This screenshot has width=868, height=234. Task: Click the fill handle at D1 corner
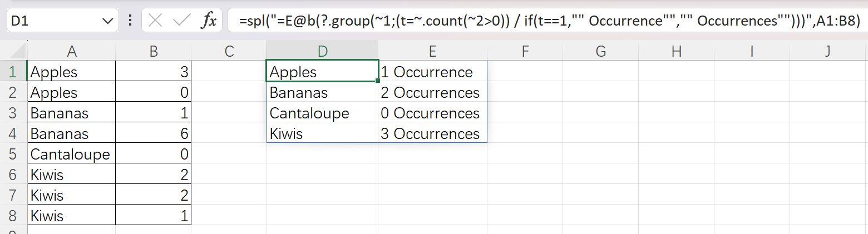(378, 81)
